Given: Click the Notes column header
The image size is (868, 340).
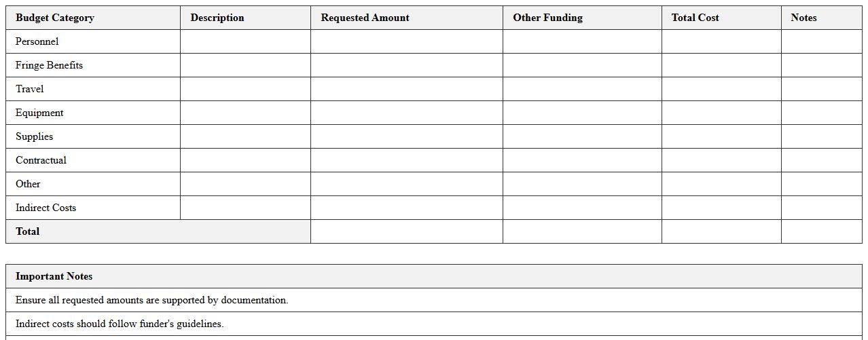Looking at the screenshot, I should [803, 18].
